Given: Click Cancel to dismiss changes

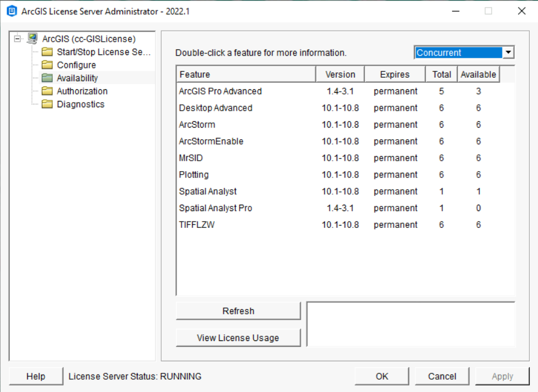Looking at the screenshot, I should tap(442, 376).
